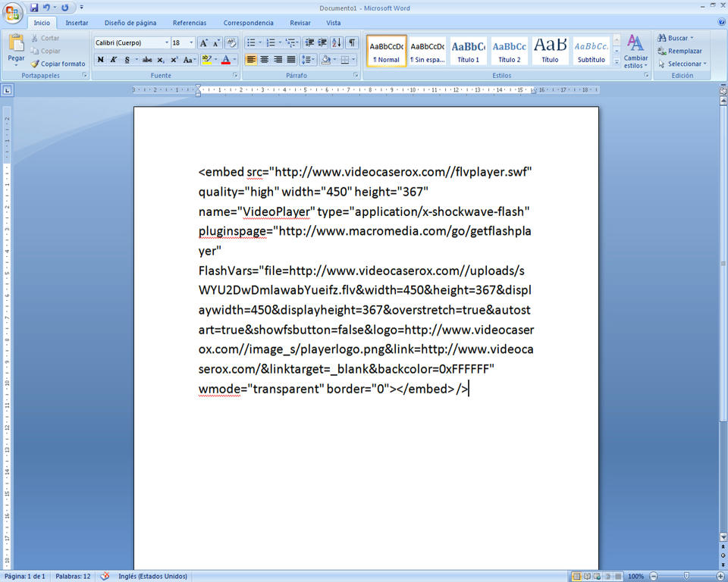Click the Office button logo
This screenshot has width=728, height=582.
13,13
